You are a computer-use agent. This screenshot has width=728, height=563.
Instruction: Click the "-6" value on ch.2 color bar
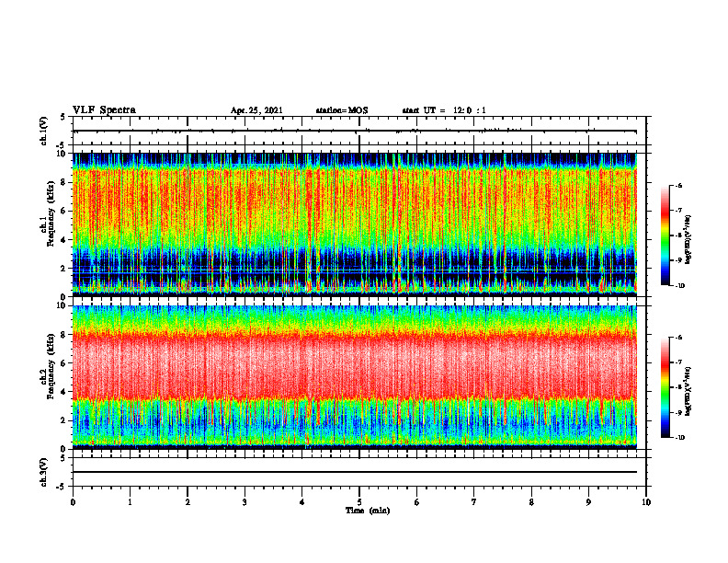[x=678, y=338]
